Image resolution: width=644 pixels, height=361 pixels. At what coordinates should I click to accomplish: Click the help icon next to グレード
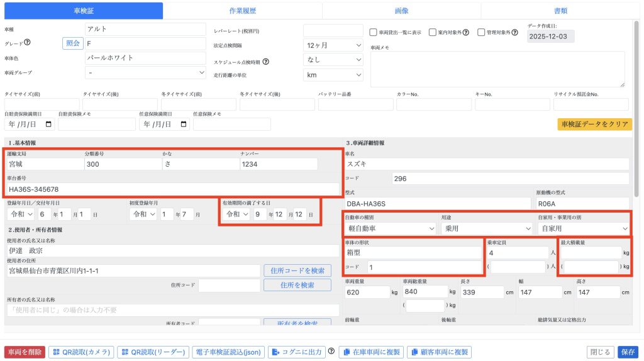[27, 42]
